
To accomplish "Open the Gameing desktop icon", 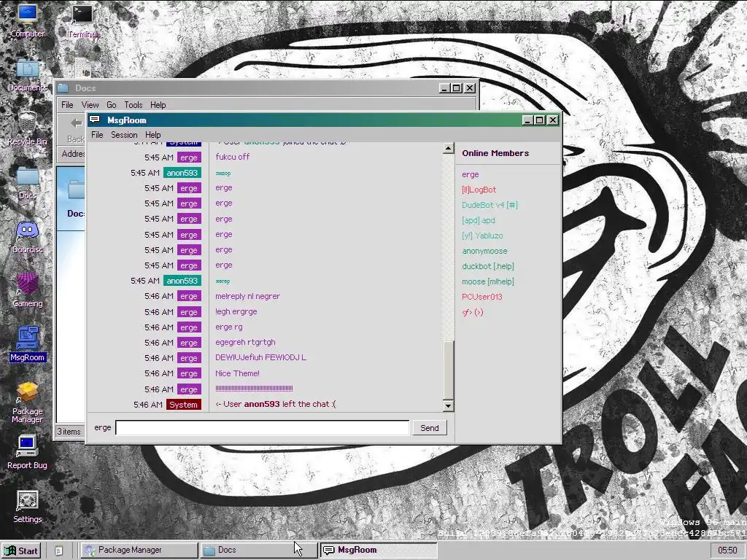I will click(x=27, y=290).
